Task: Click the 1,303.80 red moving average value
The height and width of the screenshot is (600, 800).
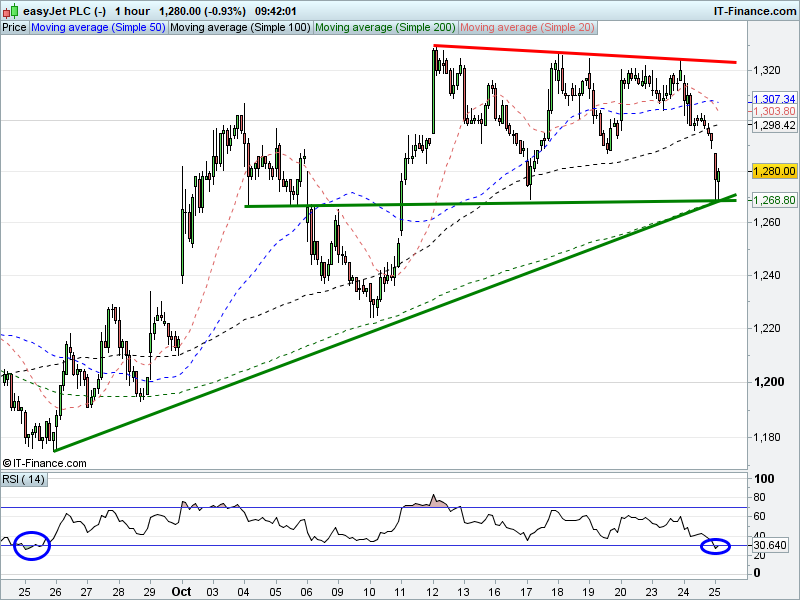Action: 774,111
